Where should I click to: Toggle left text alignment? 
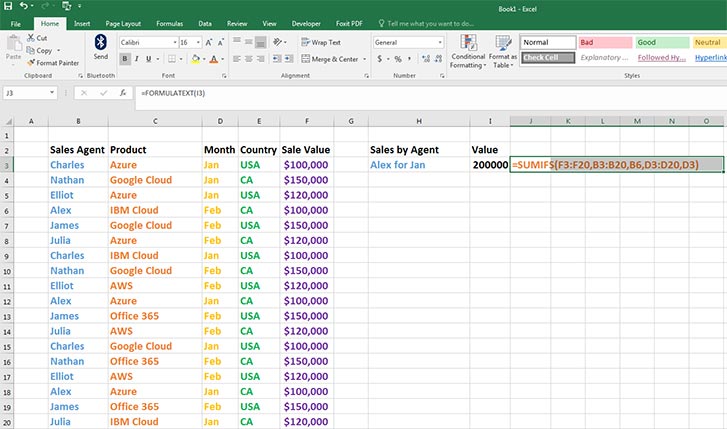click(x=236, y=59)
